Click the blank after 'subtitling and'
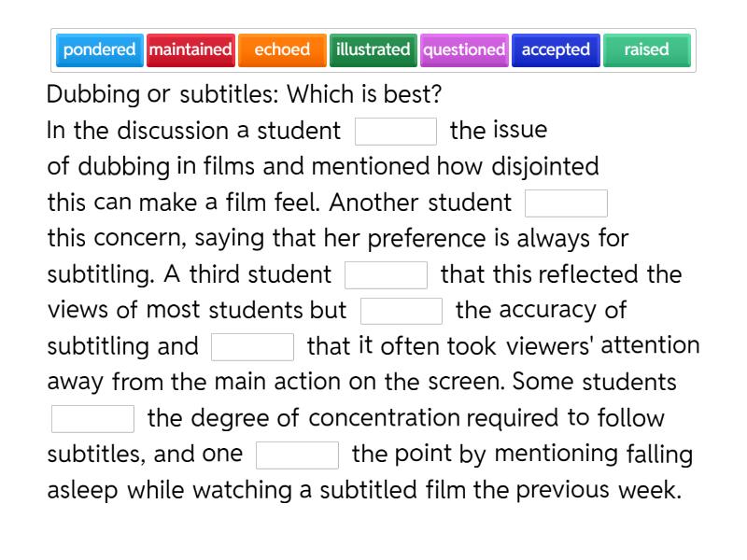 pos(252,347)
